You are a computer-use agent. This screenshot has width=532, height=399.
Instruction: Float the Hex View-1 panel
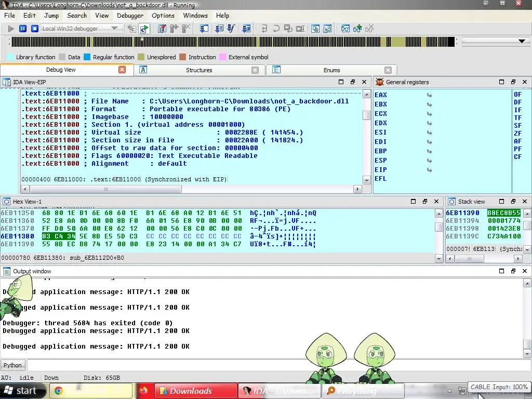pyautogui.click(x=425, y=202)
